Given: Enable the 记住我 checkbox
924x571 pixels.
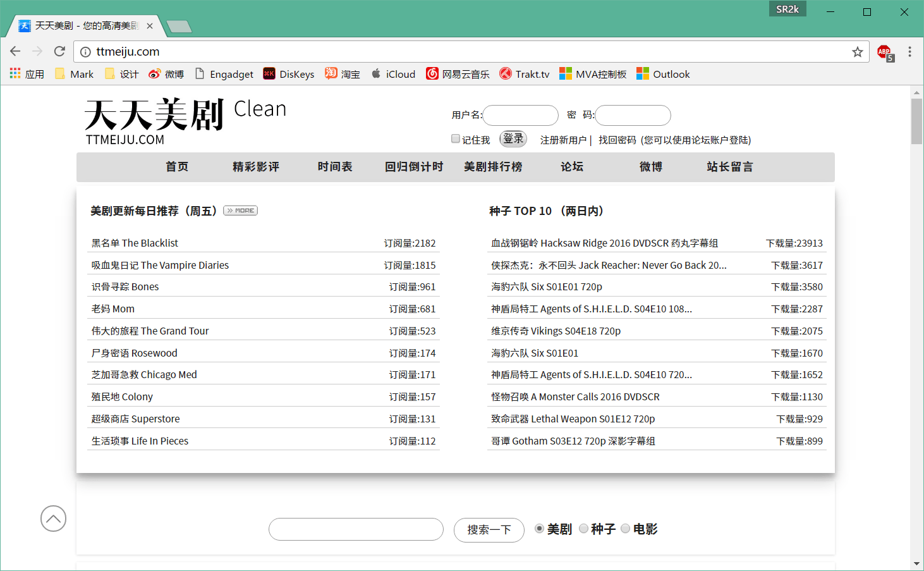Looking at the screenshot, I should 456,139.
